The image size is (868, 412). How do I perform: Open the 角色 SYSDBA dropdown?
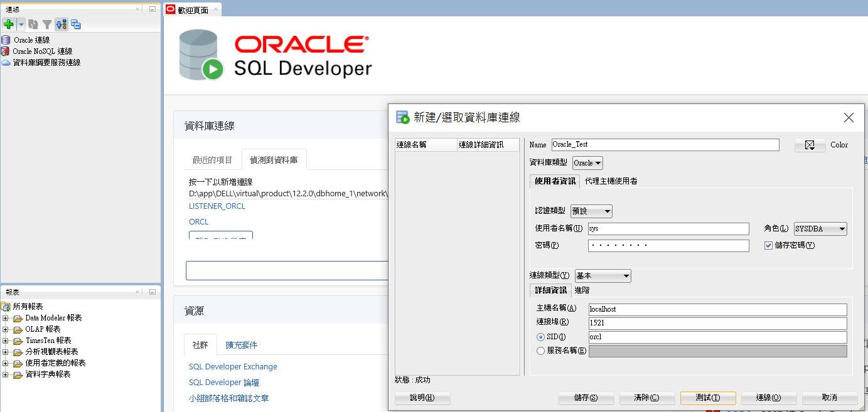pos(820,229)
